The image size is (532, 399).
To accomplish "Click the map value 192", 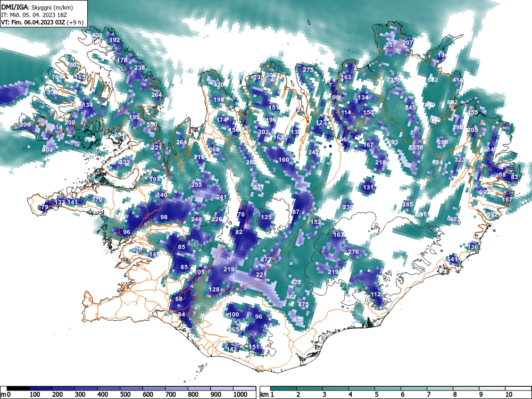I will (115, 40).
